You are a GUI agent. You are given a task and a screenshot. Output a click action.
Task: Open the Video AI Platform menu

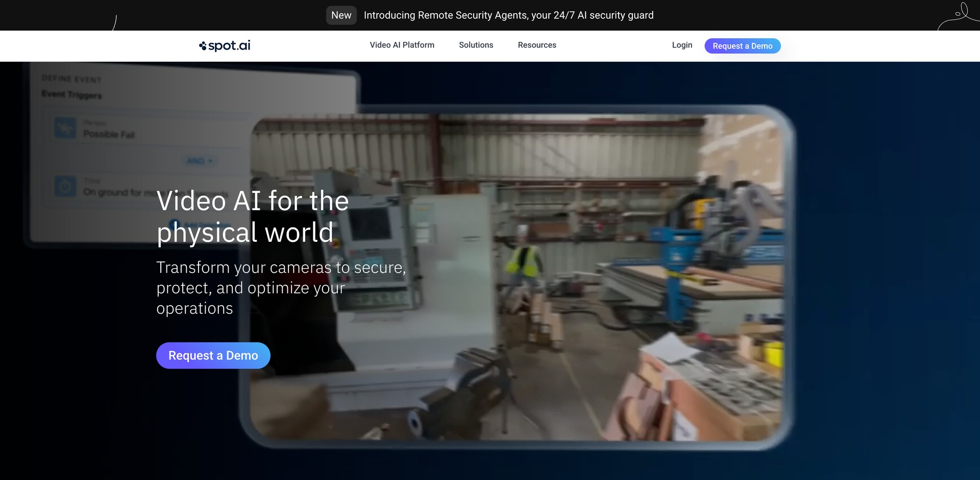point(402,45)
